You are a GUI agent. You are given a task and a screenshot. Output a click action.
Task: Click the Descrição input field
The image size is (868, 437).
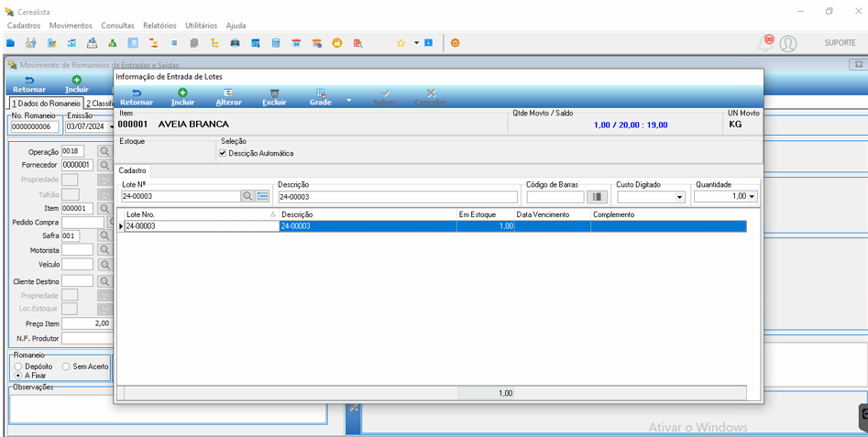[398, 197]
